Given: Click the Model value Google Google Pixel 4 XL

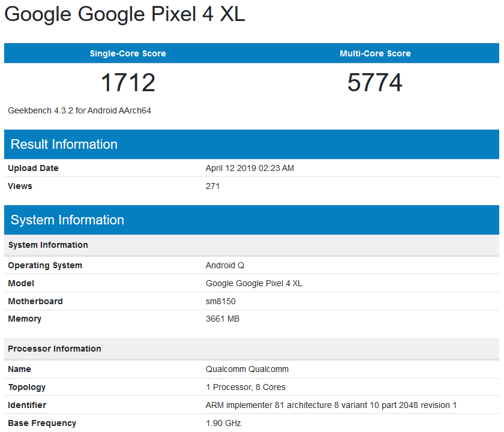Looking at the screenshot, I should (x=254, y=283).
